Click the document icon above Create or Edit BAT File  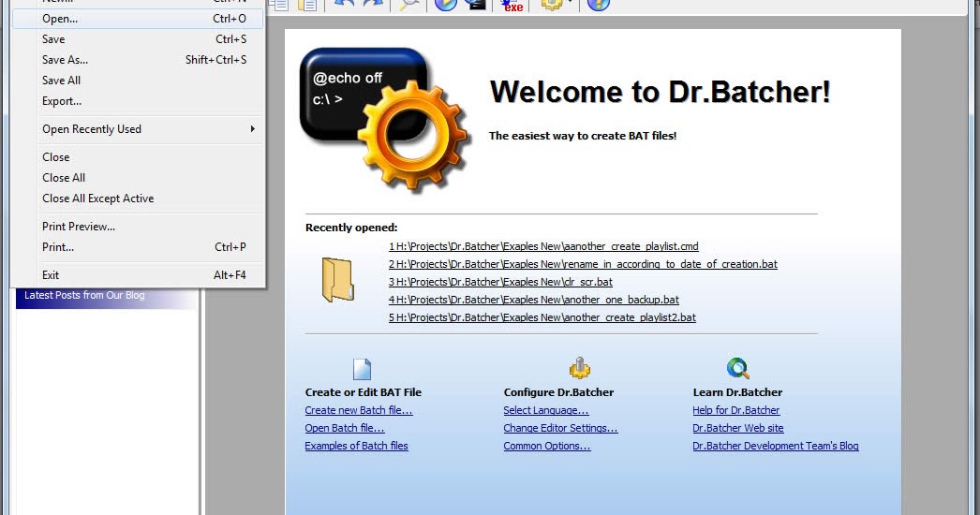pyautogui.click(x=362, y=369)
